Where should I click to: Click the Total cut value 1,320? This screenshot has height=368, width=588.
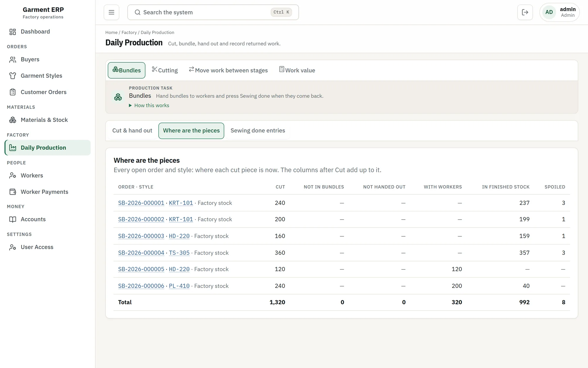point(277,302)
